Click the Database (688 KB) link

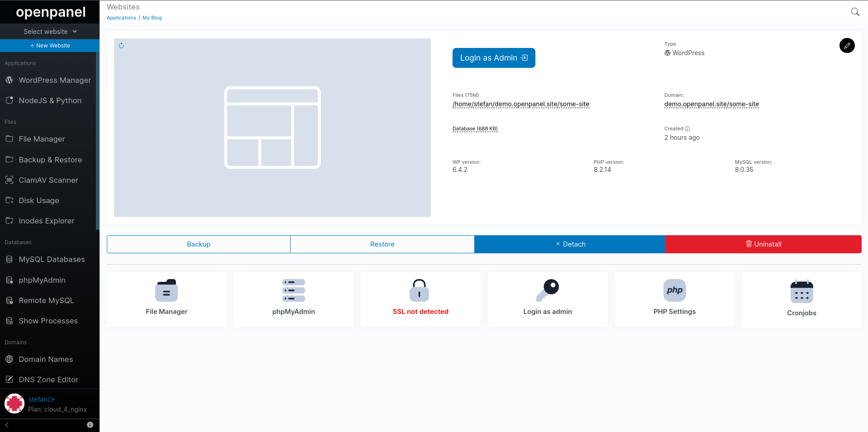coord(475,128)
